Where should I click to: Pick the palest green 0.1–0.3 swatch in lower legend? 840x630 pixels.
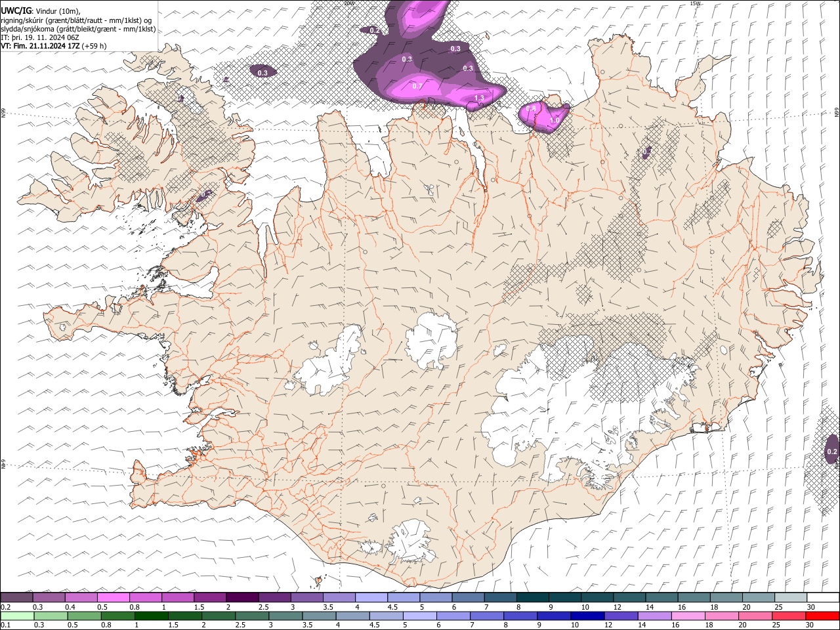click(18, 616)
